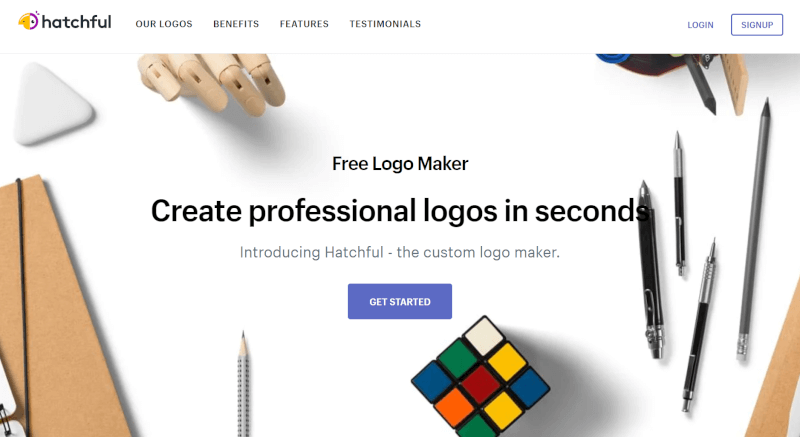Go to the Benefits menu item
The image size is (800, 437).
[x=236, y=24]
